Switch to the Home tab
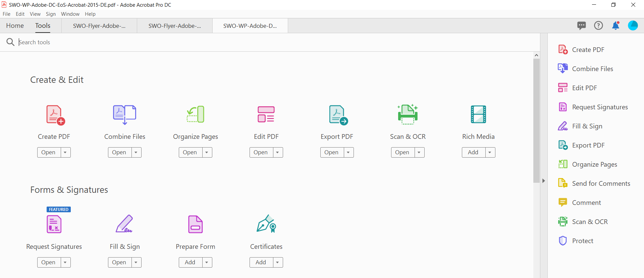The image size is (644, 278). (15, 26)
